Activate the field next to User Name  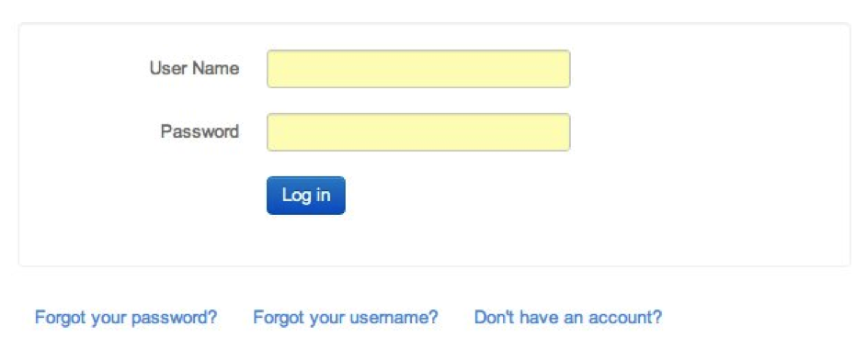418,69
